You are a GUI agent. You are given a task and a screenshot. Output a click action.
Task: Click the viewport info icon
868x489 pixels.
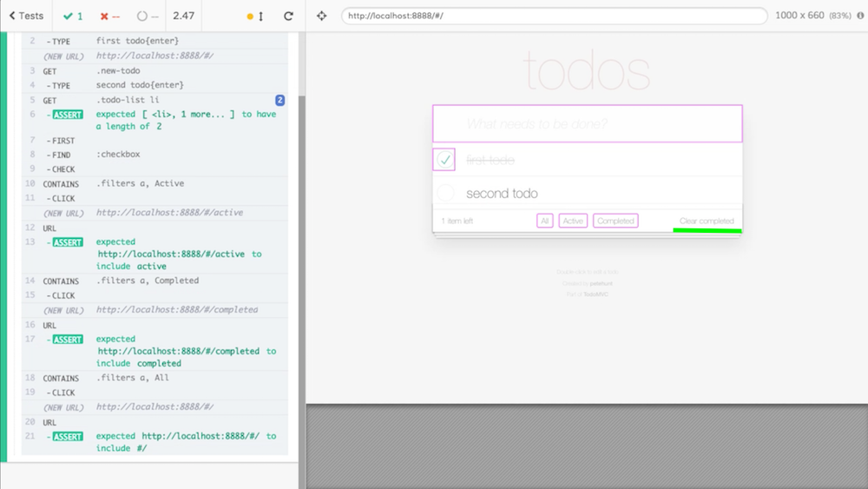[860, 16]
